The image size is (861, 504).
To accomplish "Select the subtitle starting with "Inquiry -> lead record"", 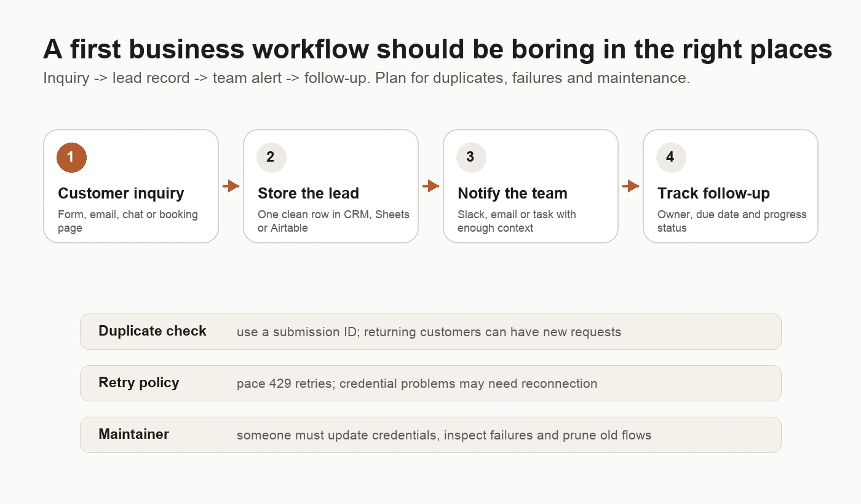I will pyautogui.click(x=367, y=79).
